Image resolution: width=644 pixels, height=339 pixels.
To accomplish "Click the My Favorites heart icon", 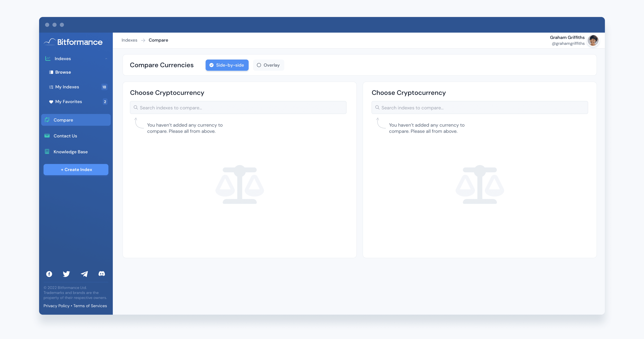I will point(51,102).
